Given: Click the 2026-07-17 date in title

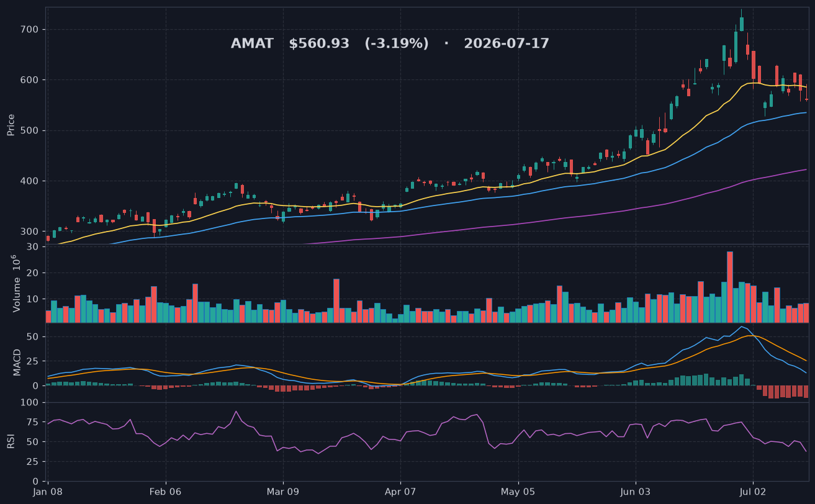Looking at the screenshot, I should (507, 44).
